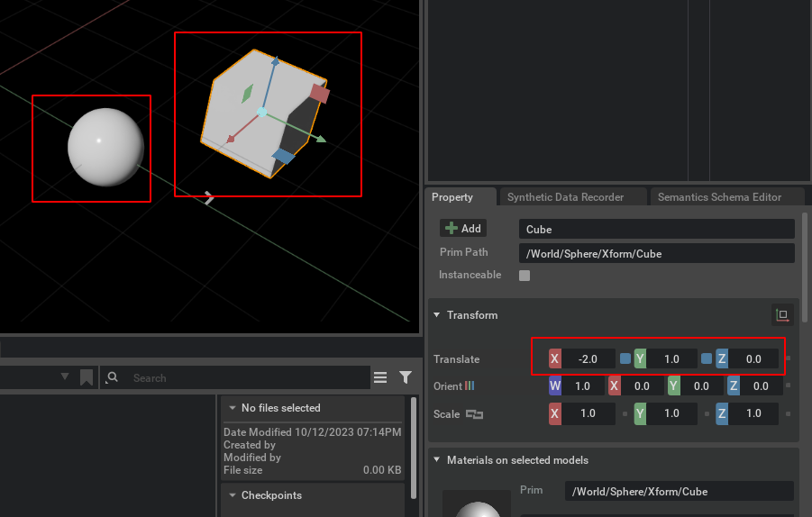Click the Translate Y green label
This screenshot has height=517, width=812.
pyautogui.click(x=640, y=358)
